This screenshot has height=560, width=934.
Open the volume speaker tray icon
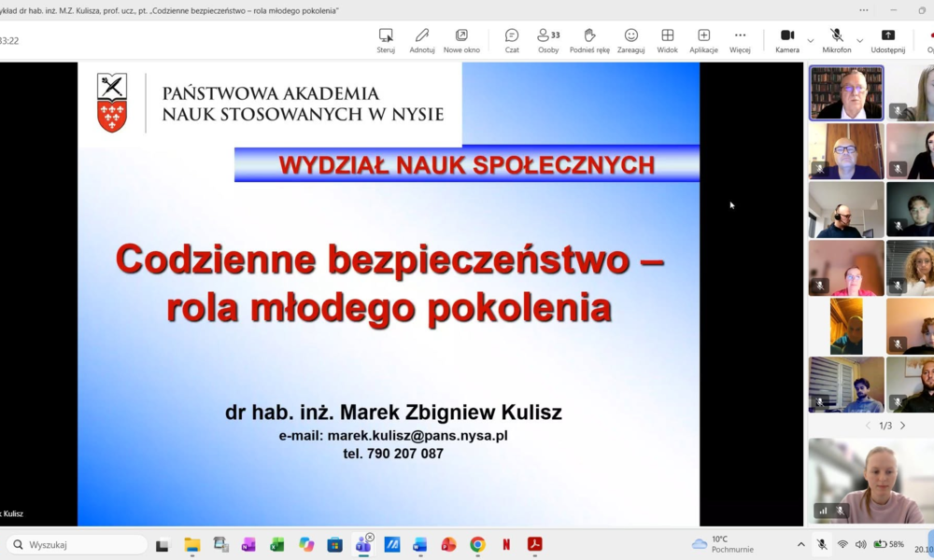[x=861, y=544]
